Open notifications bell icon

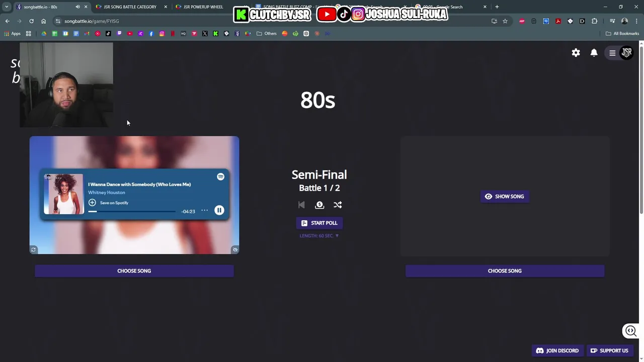594,53
